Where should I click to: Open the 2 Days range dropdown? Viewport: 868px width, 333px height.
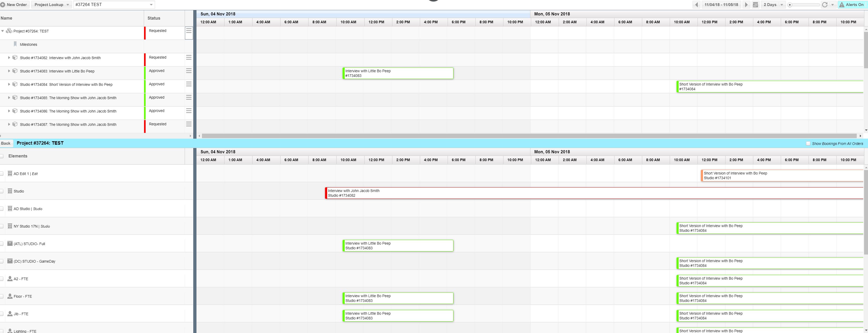point(773,5)
